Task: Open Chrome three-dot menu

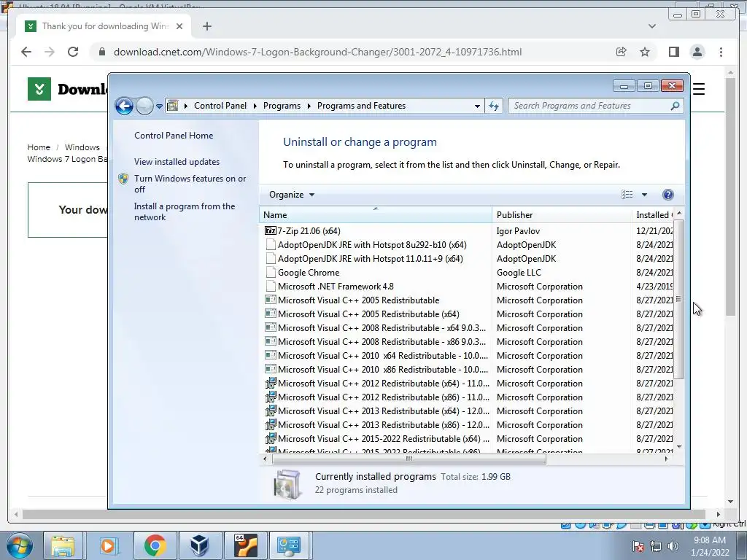Action: [721, 52]
